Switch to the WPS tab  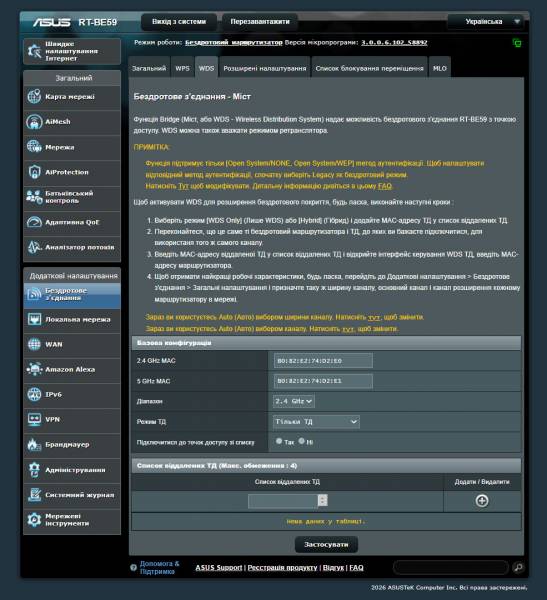point(182,68)
